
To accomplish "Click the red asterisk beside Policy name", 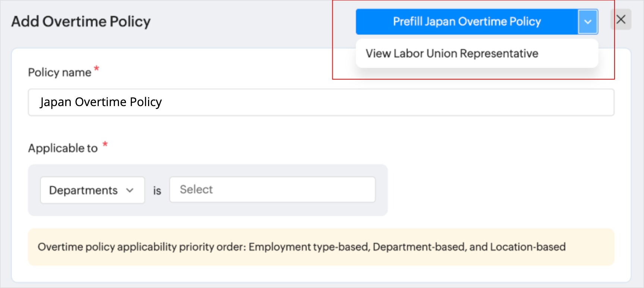I will (x=96, y=69).
